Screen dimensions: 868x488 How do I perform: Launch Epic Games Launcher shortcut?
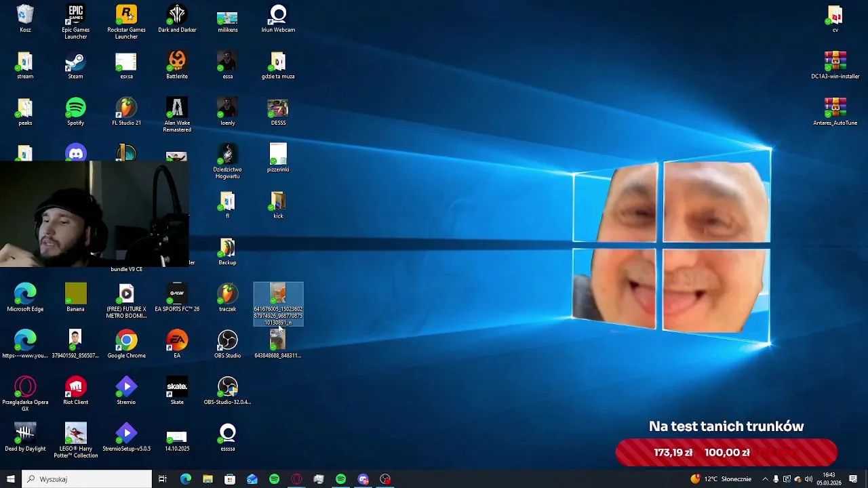coord(75,22)
